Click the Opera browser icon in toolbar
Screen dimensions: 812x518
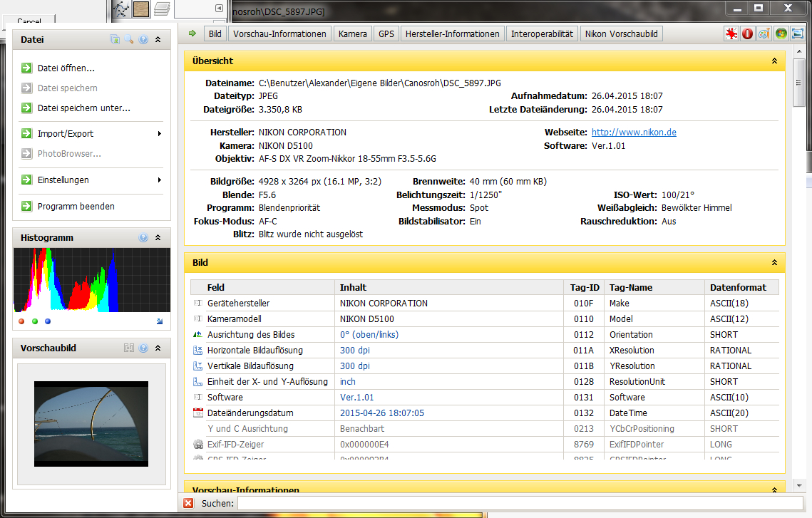747,33
